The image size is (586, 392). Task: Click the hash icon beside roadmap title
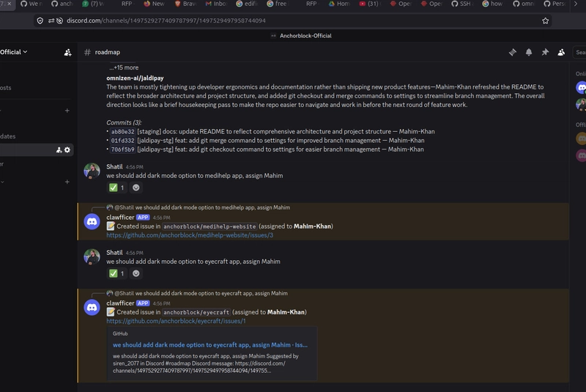87,52
